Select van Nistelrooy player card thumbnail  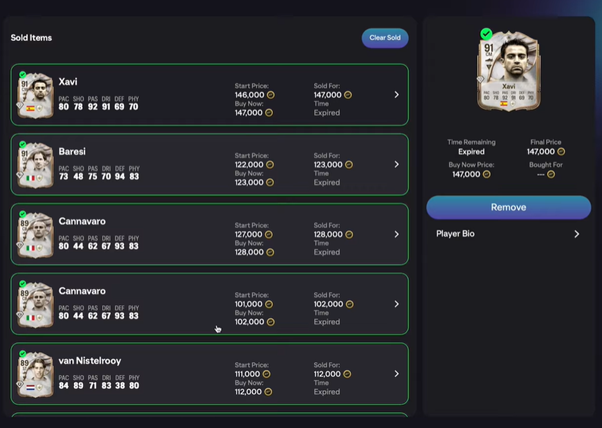point(35,374)
